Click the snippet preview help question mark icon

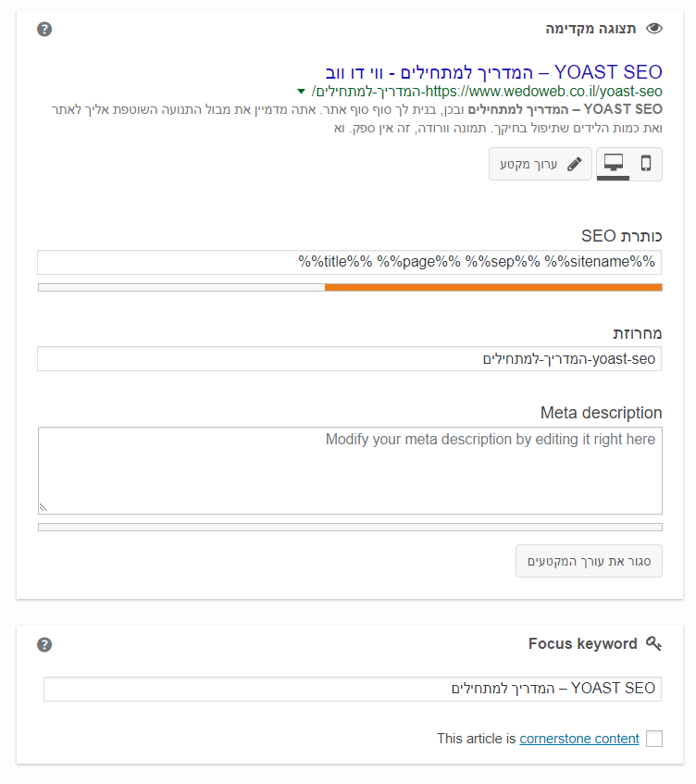pos(44,29)
